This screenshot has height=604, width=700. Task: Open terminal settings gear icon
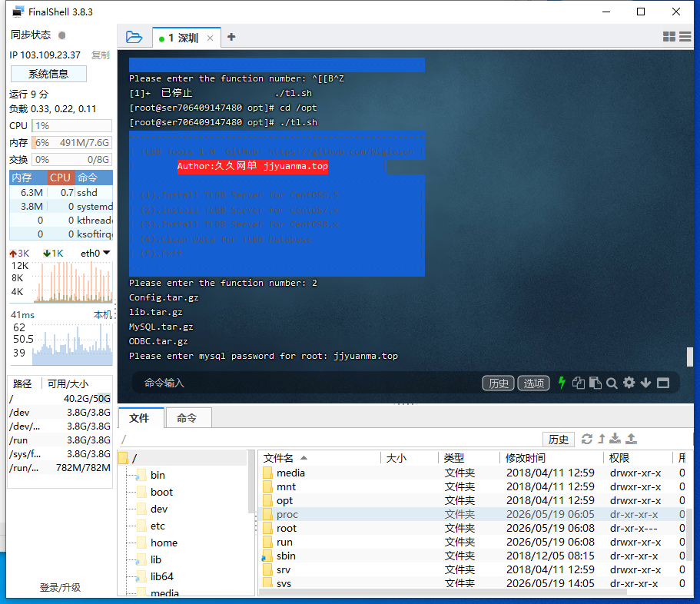pos(629,383)
